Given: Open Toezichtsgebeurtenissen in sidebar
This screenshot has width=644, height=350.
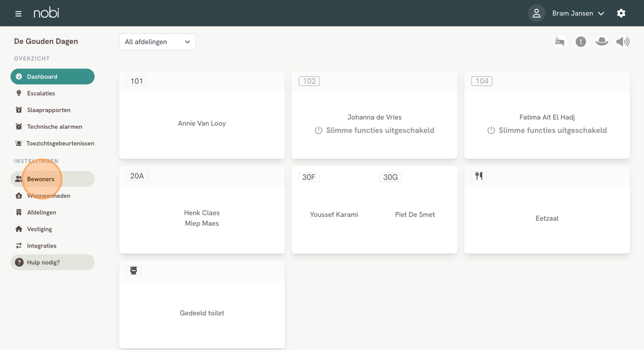Looking at the screenshot, I should [60, 143].
